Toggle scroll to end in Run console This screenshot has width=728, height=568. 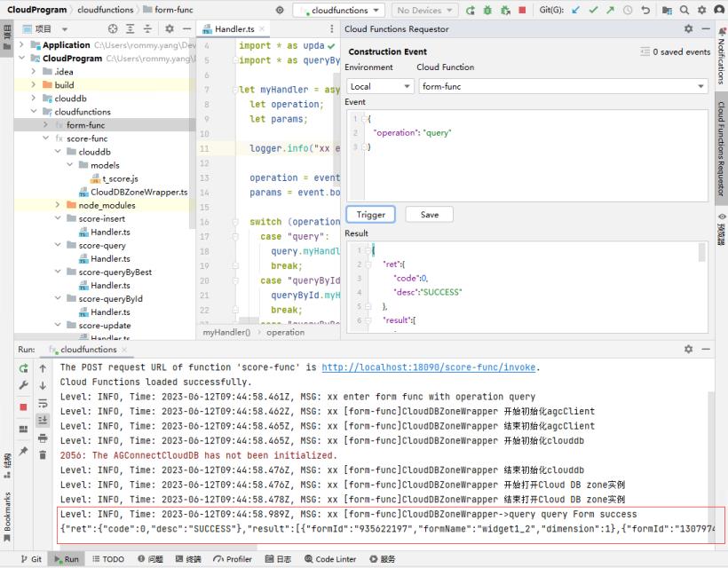(x=43, y=420)
